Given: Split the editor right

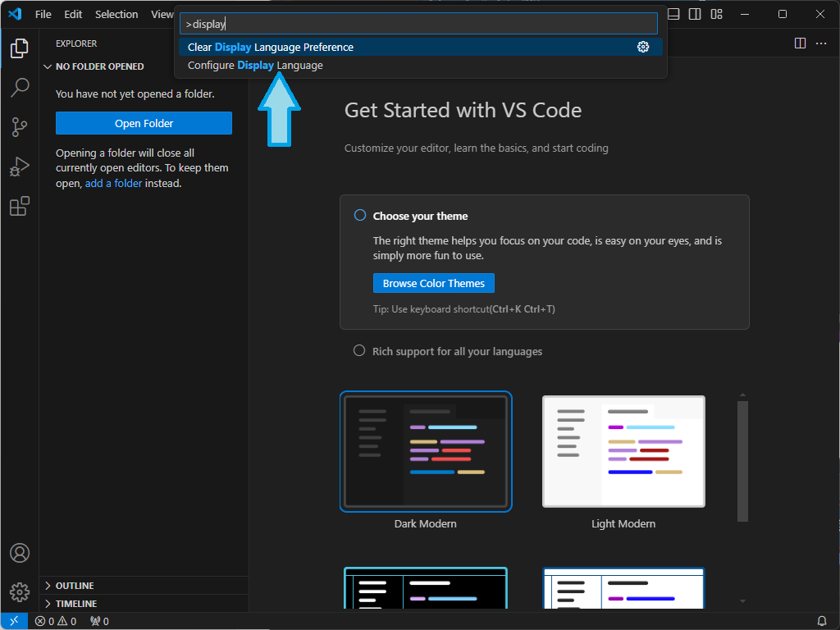Looking at the screenshot, I should tap(800, 43).
